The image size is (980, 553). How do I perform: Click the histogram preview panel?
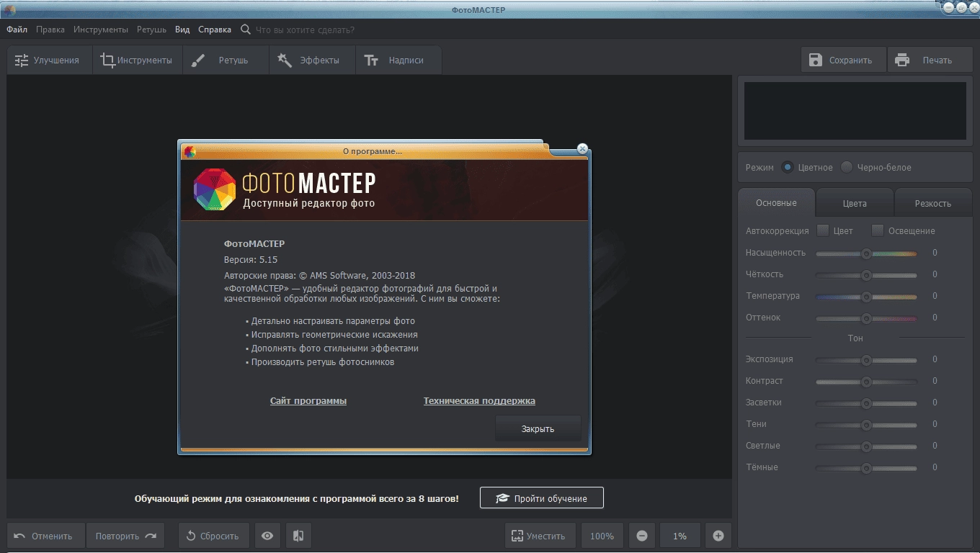[855, 111]
